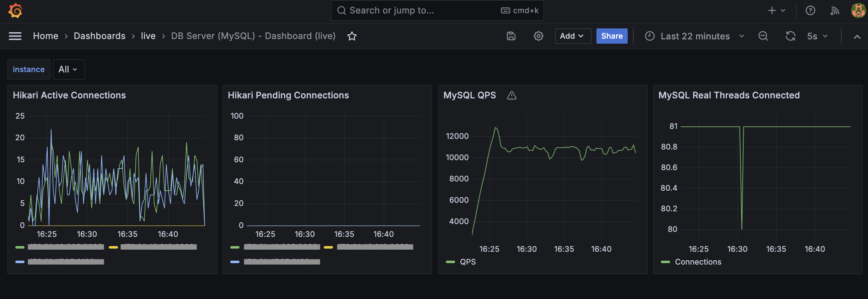Expand the instance All dropdown
Viewport: 868px width, 299px height.
click(x=68, y=69)
